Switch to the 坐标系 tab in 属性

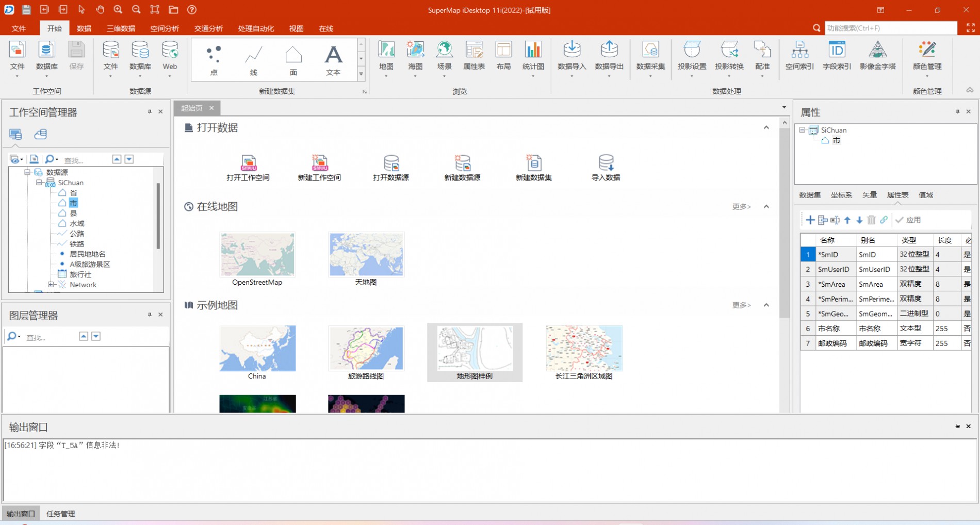point(841,195)
